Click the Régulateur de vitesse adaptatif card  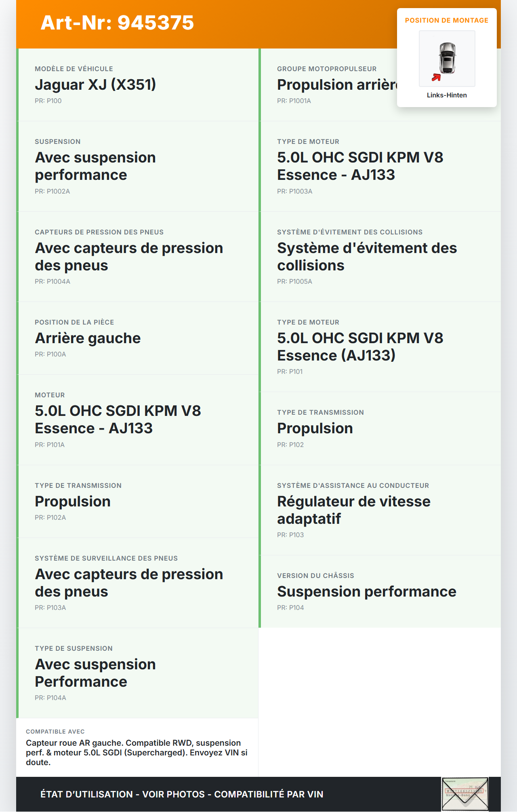pyautogui.click(x=380, y=510)
